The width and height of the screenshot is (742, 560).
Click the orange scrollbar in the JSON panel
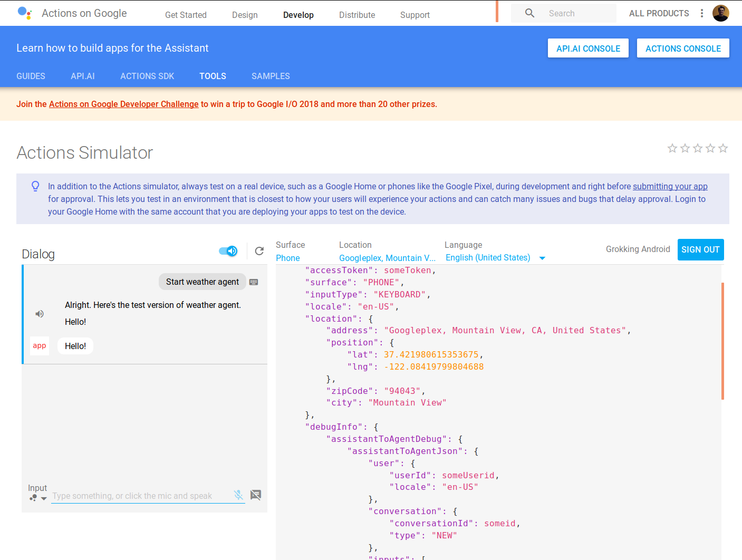click(x=722, y=341)
